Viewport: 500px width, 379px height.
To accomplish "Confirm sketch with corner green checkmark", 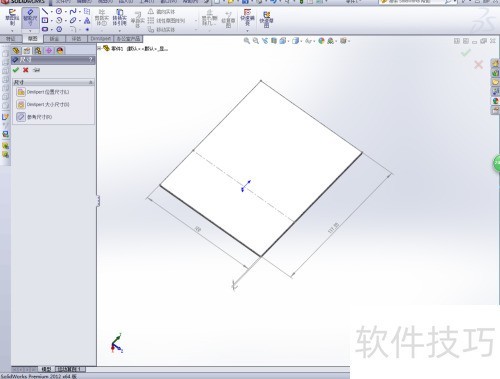I will (466, 52).
